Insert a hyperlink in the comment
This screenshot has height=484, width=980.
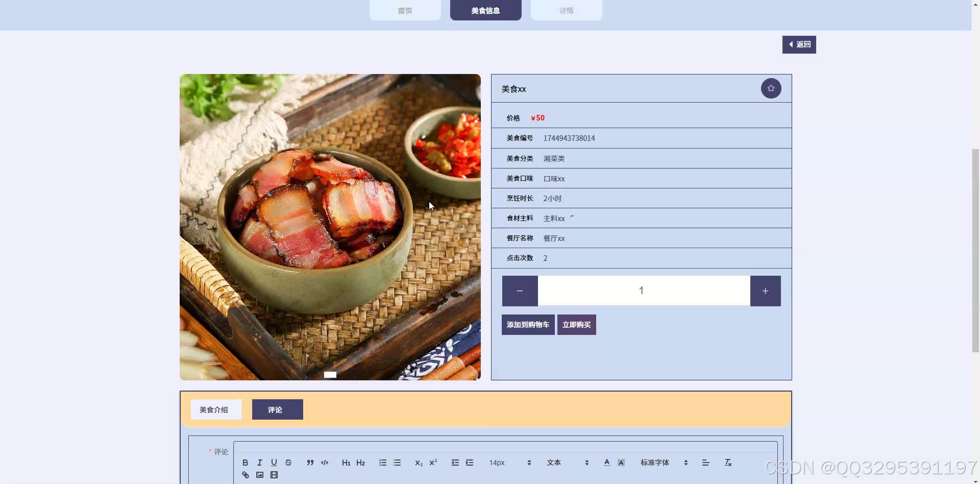point(245,475)
